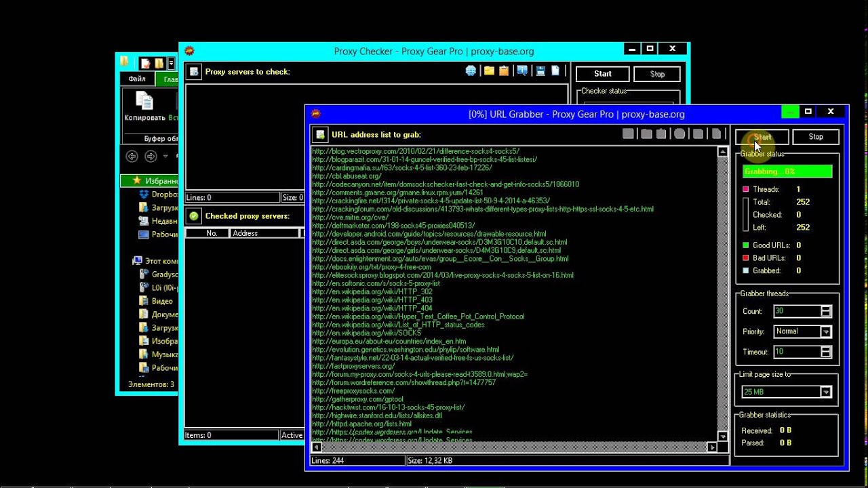Select Видео folder in Explorer sidebar

(x=156, y=301)
